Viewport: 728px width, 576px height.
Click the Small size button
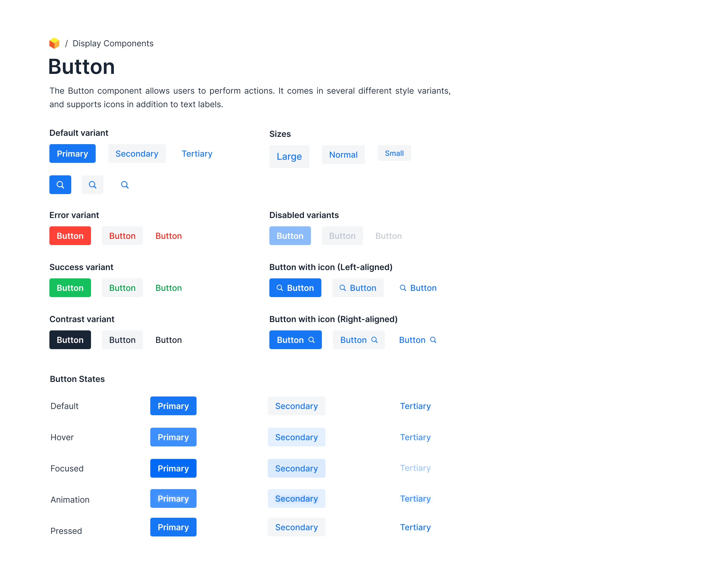click(394, 153)
